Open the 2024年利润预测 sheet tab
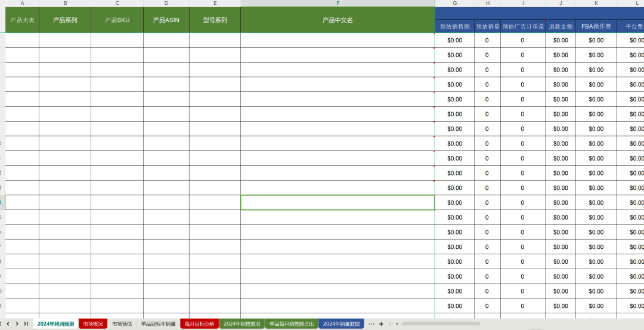 [55, 324]
